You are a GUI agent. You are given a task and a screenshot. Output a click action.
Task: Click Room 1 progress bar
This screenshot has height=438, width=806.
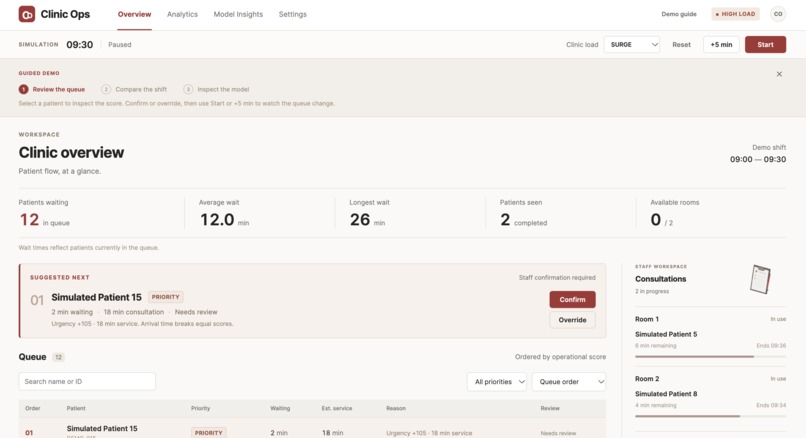(710, 356)
